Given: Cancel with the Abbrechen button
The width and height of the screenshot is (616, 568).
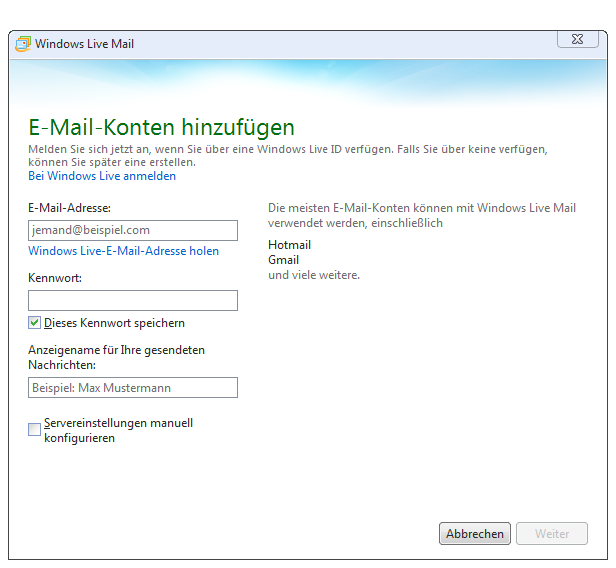Looking at the screenshot, I should click(475, 533).
